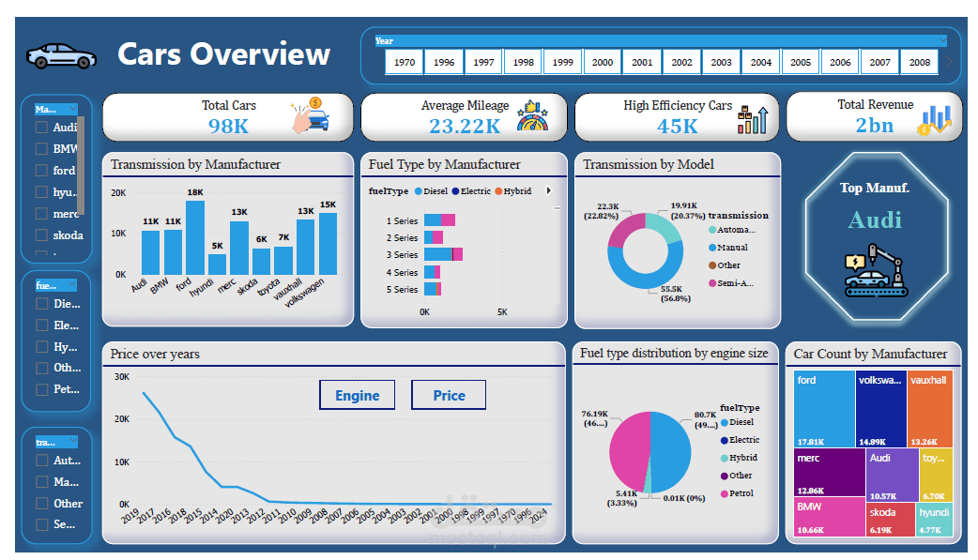Screen dimensions: 978x560
Task: Click the skoda tile in the treemap
Action: [891, 520]
